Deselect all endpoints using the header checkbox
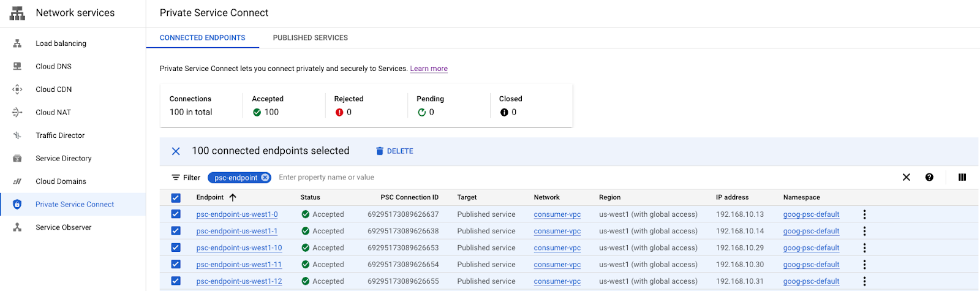Viewport: 980px width, 291px height. pyautogui.click(x=176, y=198)
